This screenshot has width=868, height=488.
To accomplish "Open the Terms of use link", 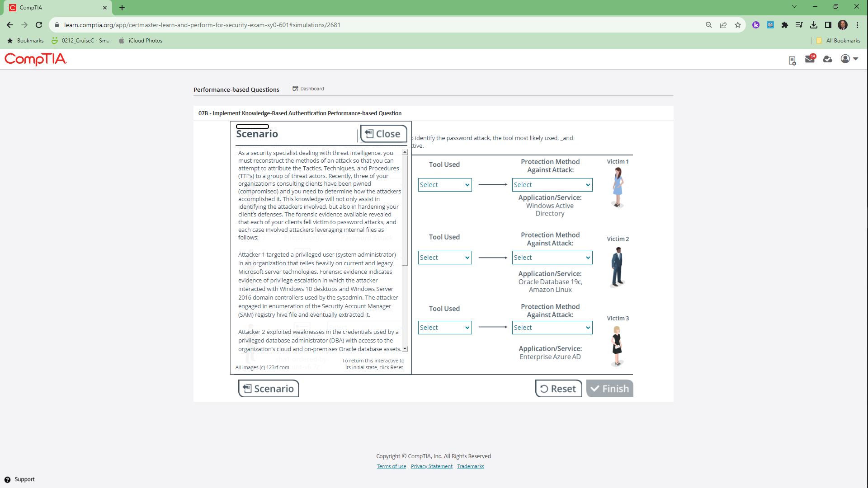I will coord(391,466).
